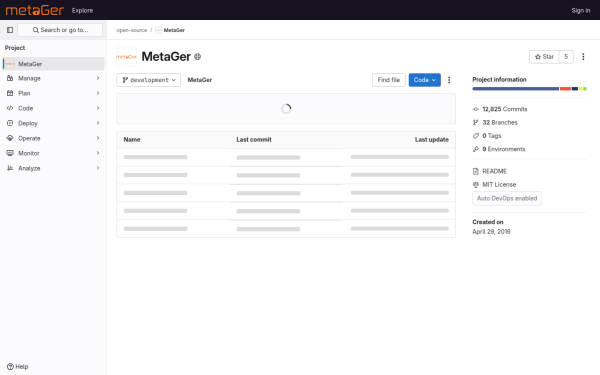Click the environments rocket icon
600x375 pixels.
tap(476, 149)
